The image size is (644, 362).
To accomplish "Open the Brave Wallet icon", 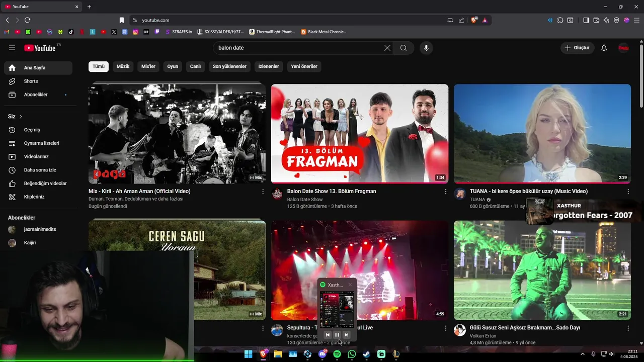I will click(596, 20).
